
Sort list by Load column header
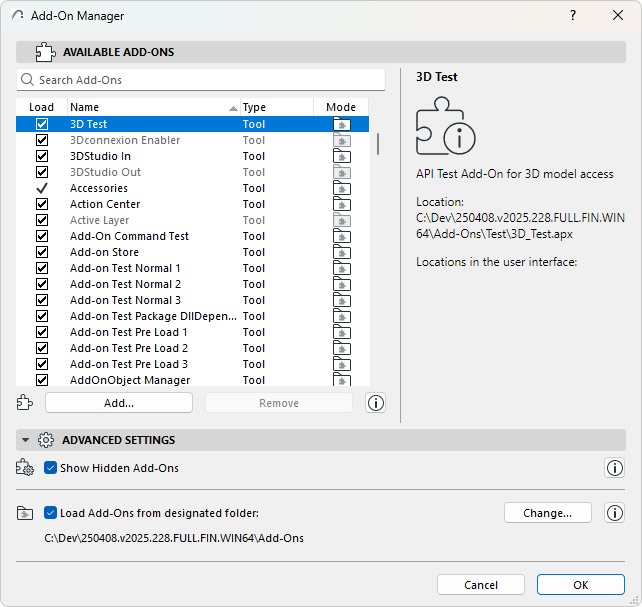pos(41,107)
